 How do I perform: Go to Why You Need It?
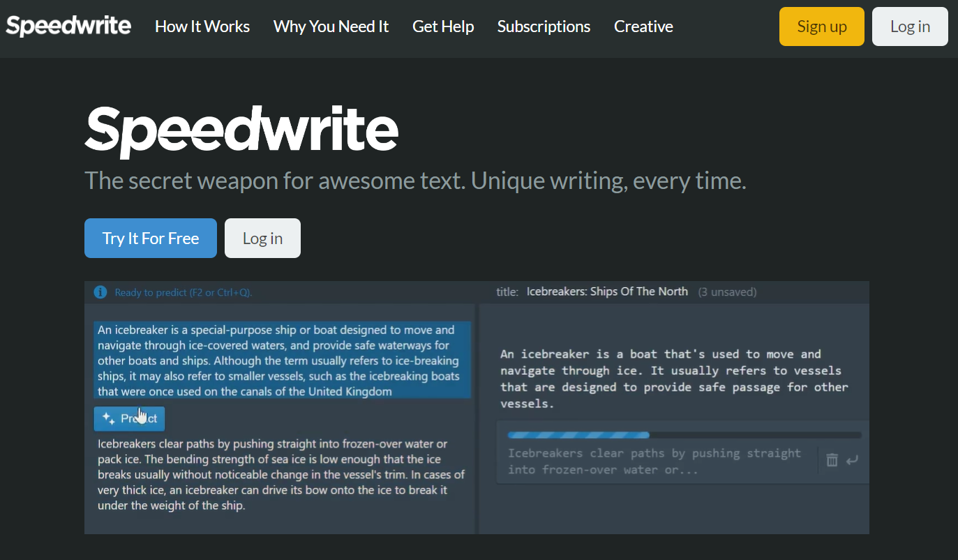tap(331, 27)
